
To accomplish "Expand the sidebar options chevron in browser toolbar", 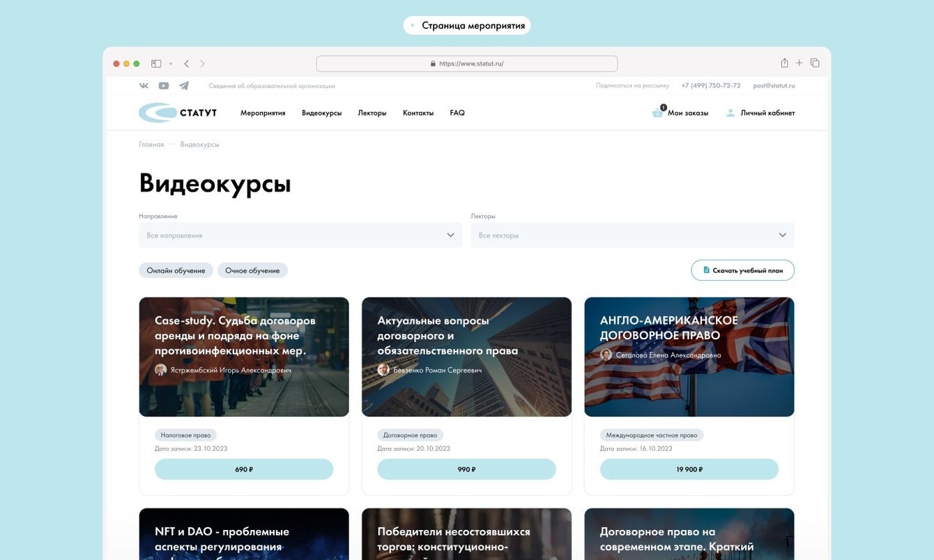I will tap(171, 63).
